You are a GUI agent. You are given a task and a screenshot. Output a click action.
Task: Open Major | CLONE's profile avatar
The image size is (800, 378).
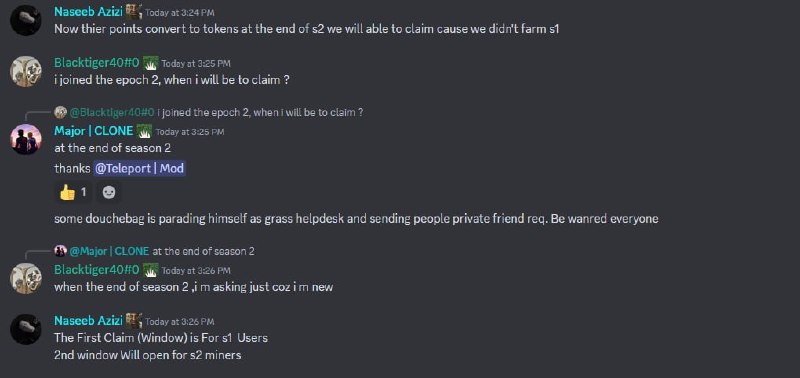[26, 139]
